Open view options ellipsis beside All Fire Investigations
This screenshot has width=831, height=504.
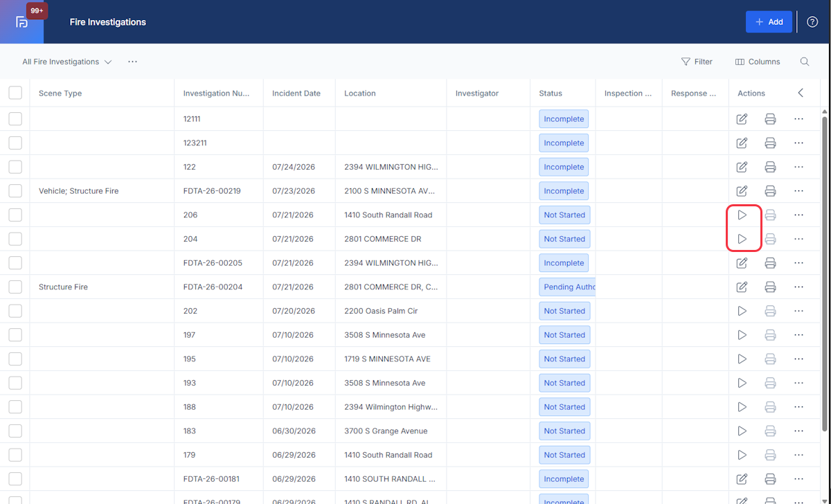tap(132, 62)
